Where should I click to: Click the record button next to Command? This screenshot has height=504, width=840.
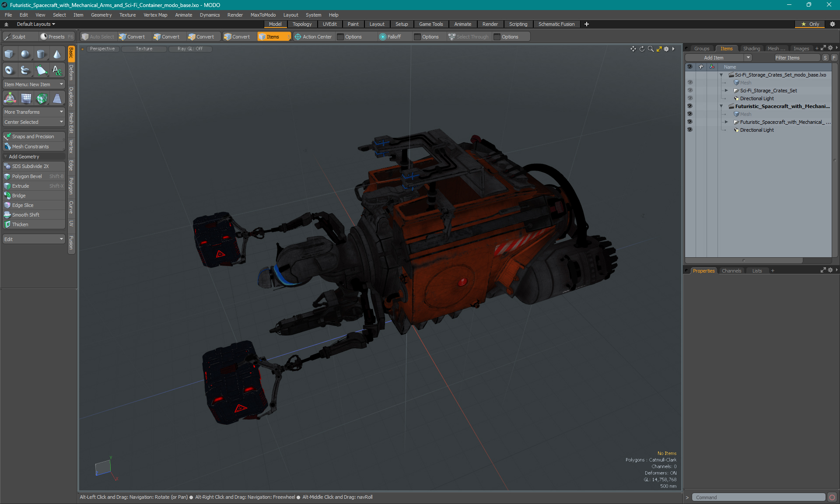[x=832, y=497]
